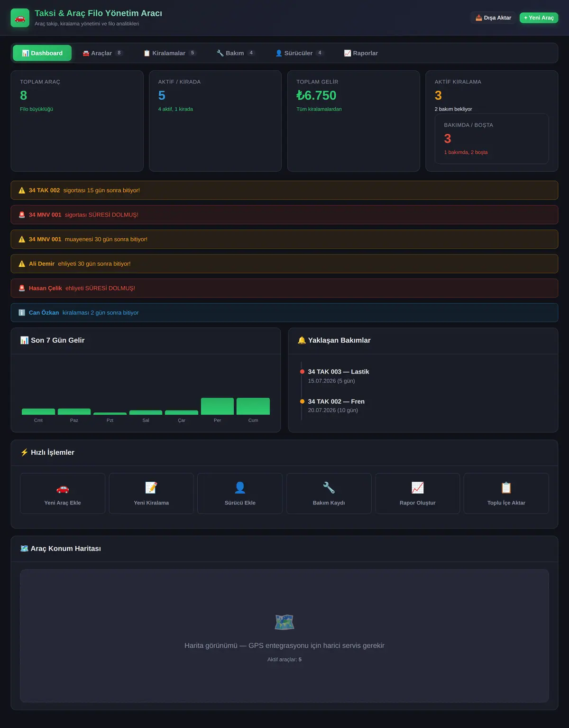Go to the Sürücüler tab
This screenshot has width=569, height=728.
pyautogui.click(x=300, y=53)
